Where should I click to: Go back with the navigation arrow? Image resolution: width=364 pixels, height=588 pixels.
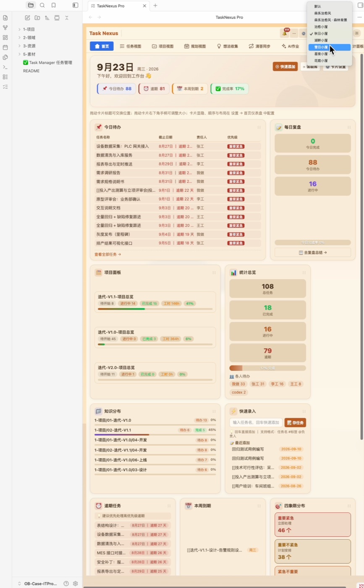pyautogui.click(x=91, y=17)
